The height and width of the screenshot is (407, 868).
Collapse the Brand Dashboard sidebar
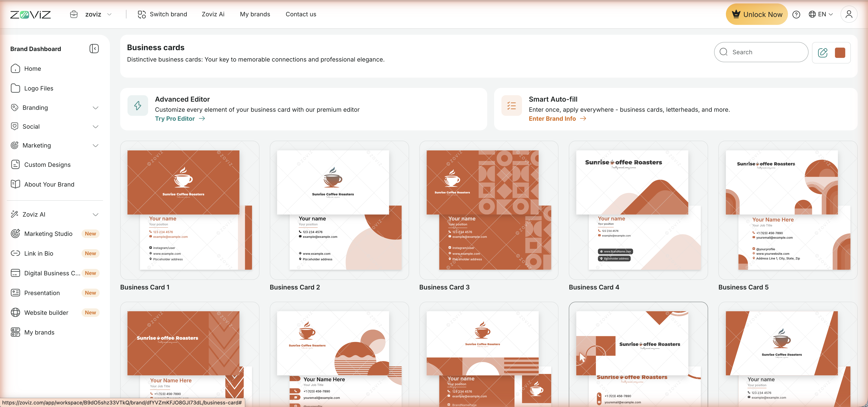(x=94, y=49)
